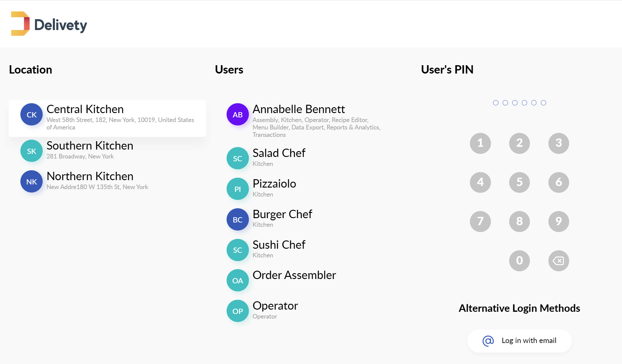Select the AB avatar for Annabelle Bennett
The height and width of the screenshot is (364, 622).
(237, 114)
